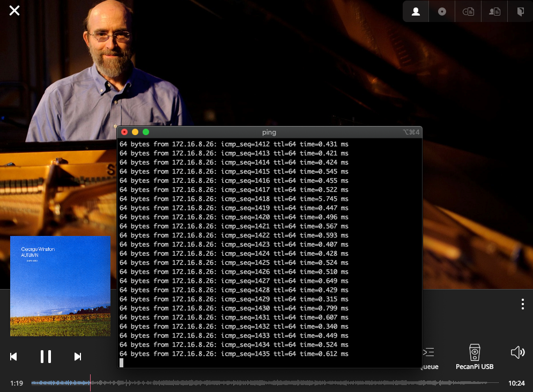Close the now playing screen
The image size is (533, 392).
[14, 11]
